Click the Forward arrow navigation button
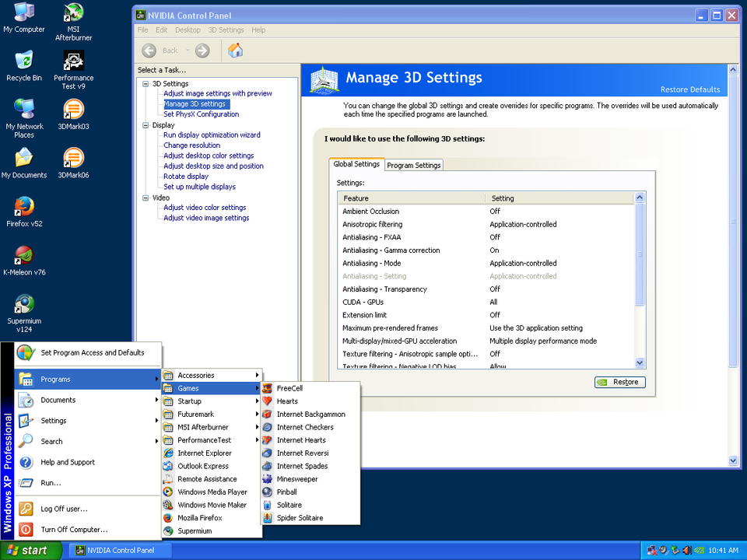 click(x=202, y=51)
